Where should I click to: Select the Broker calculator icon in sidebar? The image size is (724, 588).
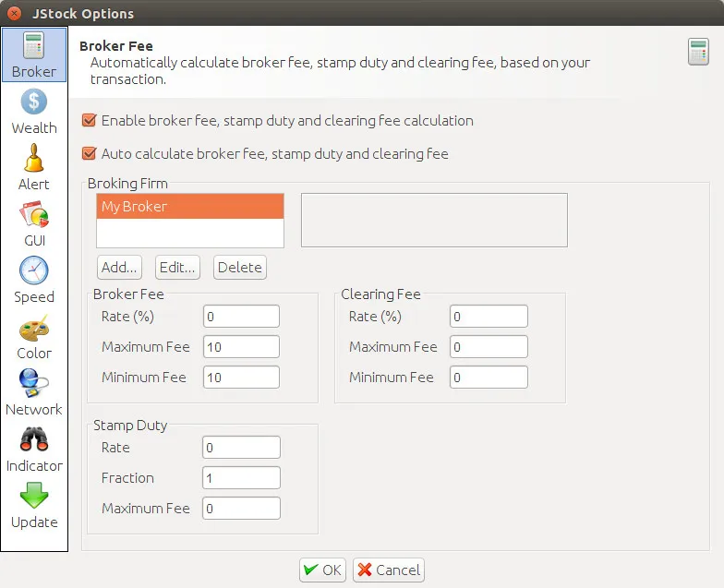click(x=33, y=45)
